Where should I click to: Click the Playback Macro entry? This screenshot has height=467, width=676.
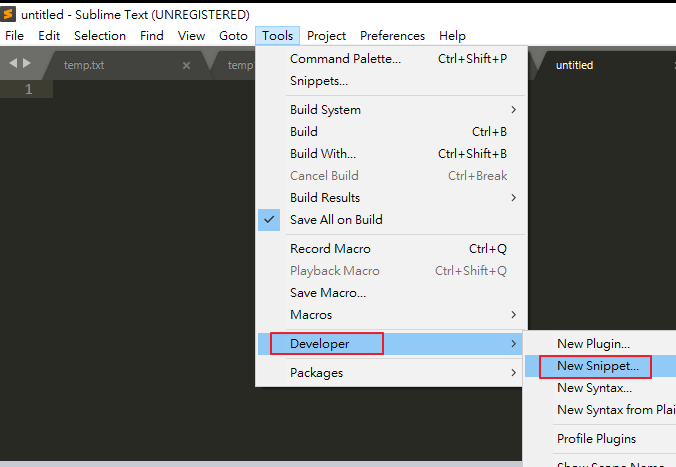(x=391, y=271)
